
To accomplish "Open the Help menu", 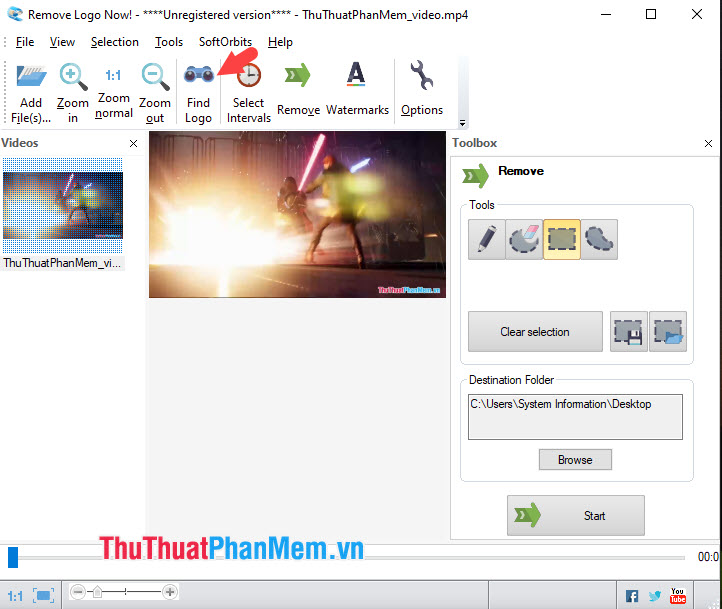I will (280, 42).
